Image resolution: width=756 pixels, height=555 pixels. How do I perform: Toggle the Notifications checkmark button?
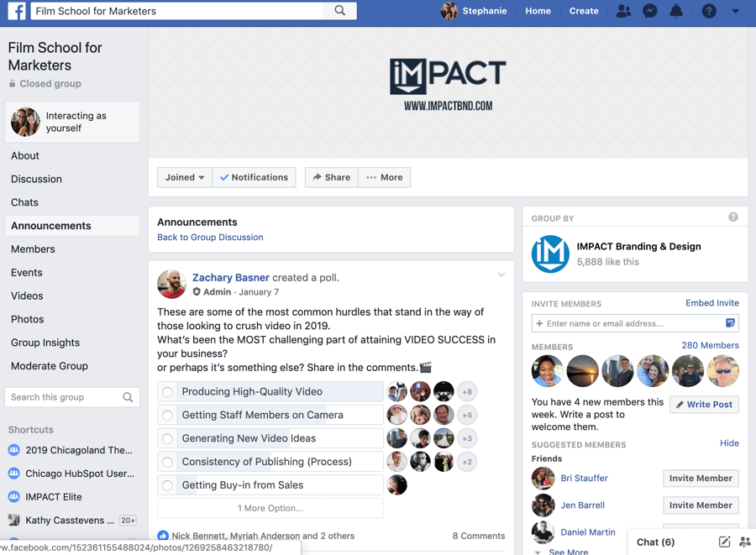click(x=254, y=177)
